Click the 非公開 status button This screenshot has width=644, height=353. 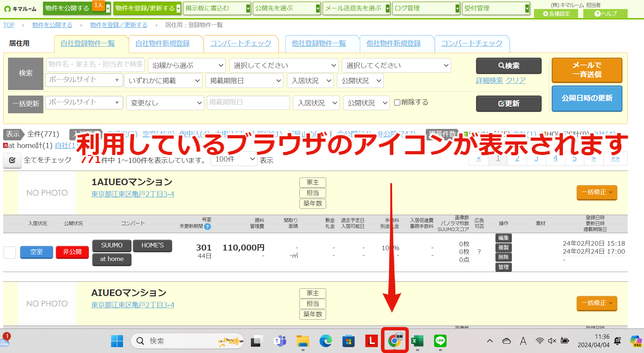point(72,252)
